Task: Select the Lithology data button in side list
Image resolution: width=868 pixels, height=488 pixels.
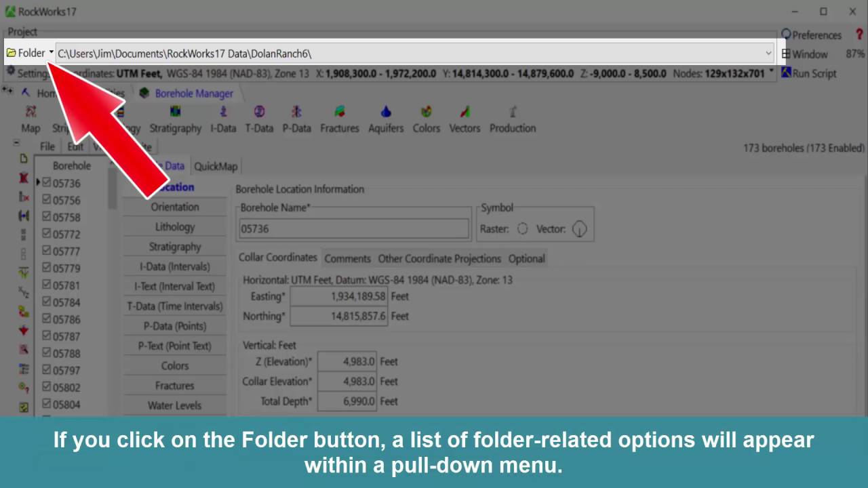Action: click(x=175, y=226)
